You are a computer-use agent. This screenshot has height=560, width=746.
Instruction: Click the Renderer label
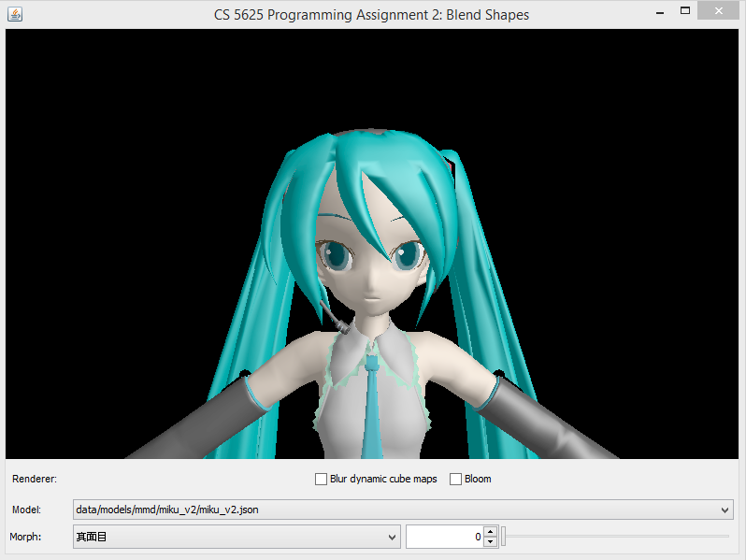click(x=35, y=479)
